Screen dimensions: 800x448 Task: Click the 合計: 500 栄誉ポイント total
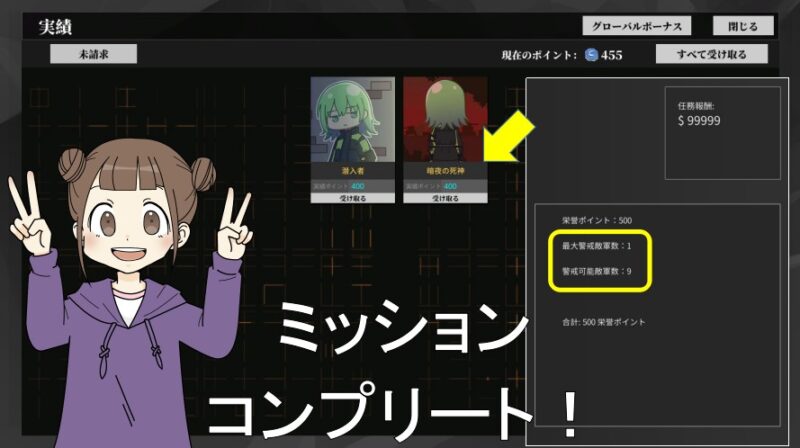[604, 322]
